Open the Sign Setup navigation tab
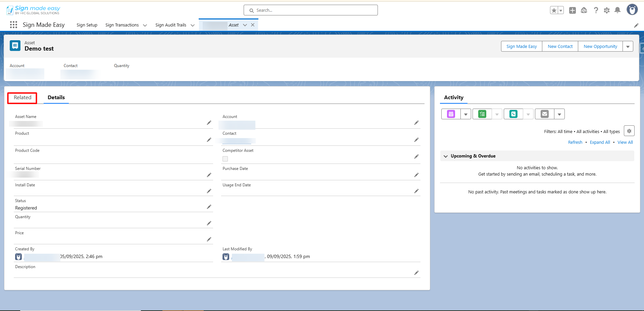The height and width of the screenshot is (311, 644). (87, 25)
